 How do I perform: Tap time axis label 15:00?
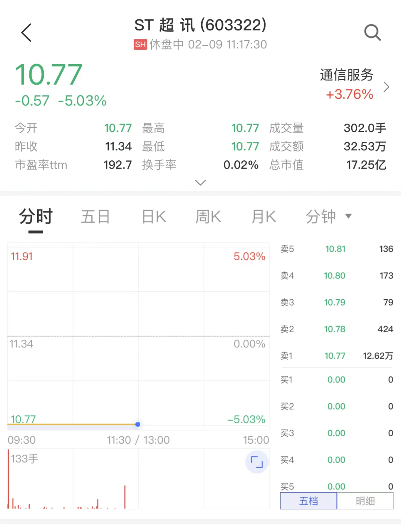256,440
